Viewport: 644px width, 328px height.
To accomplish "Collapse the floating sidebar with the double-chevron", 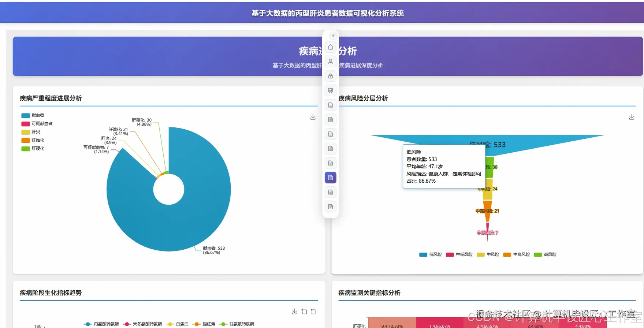I will 333,36.
